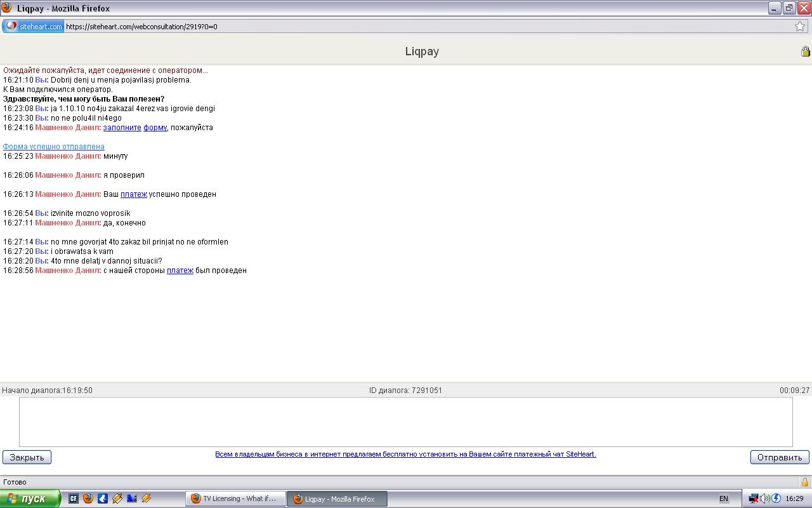
Task: Select Liqpay - Mozilla Firefox taskbar button
Action: [x=337, y=498]
